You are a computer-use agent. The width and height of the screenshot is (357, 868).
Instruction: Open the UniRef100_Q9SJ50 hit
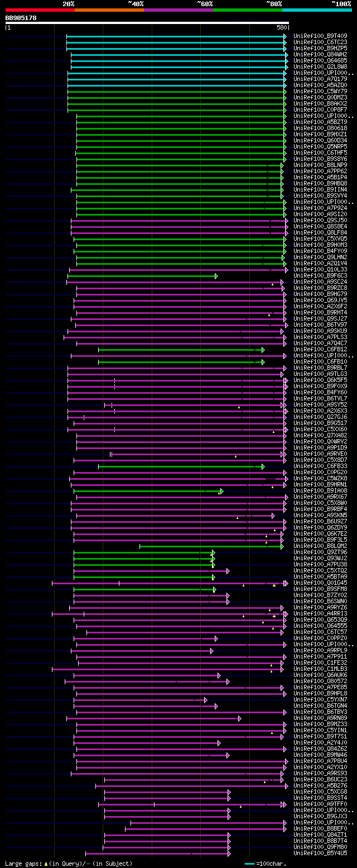click(x=320, y=220)
